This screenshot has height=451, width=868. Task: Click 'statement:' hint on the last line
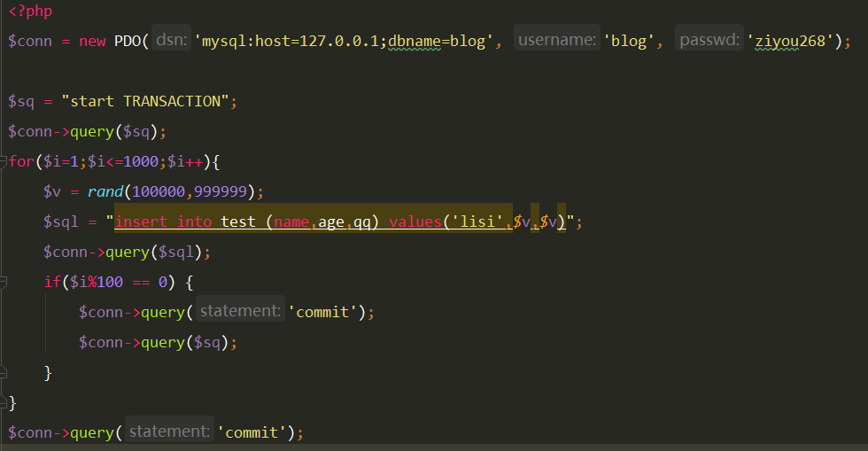point(169,431)
